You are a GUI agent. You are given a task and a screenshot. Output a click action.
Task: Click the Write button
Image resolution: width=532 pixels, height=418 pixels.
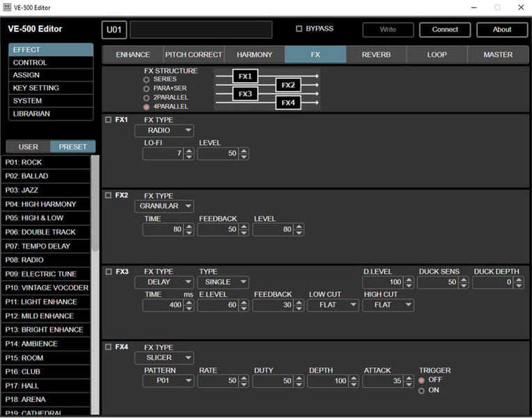(x=388, y=29)
